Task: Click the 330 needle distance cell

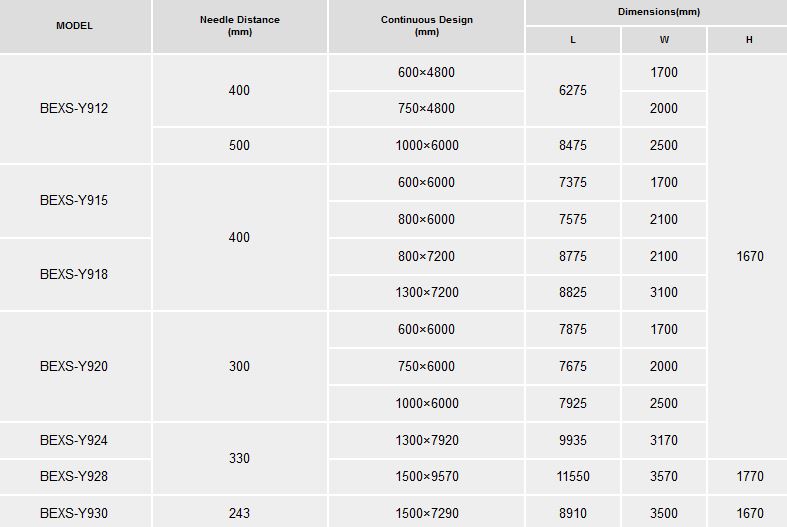Action: click(240, 458)
